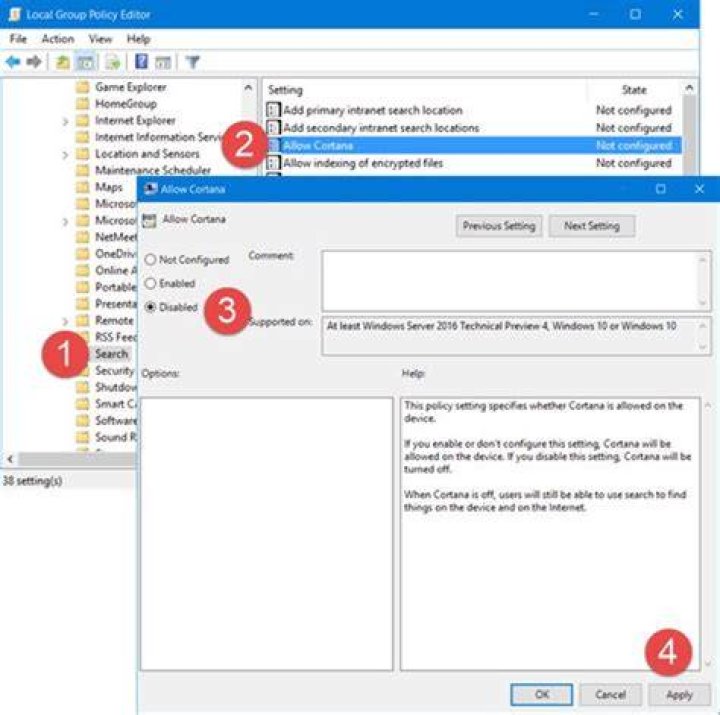Select the Not Configured radio button
The width and height of the screenshot is (720, 715).
(x=150, y=259)
